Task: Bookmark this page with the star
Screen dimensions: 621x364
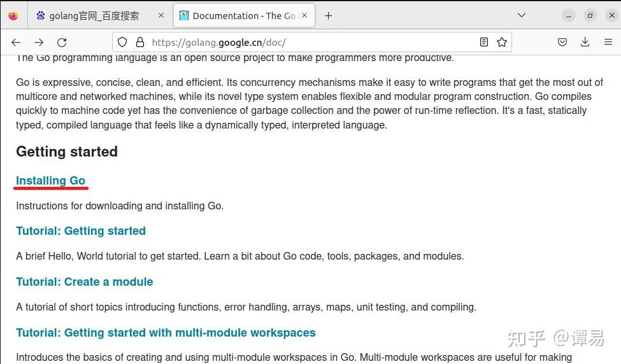Action: coord(502,43)
